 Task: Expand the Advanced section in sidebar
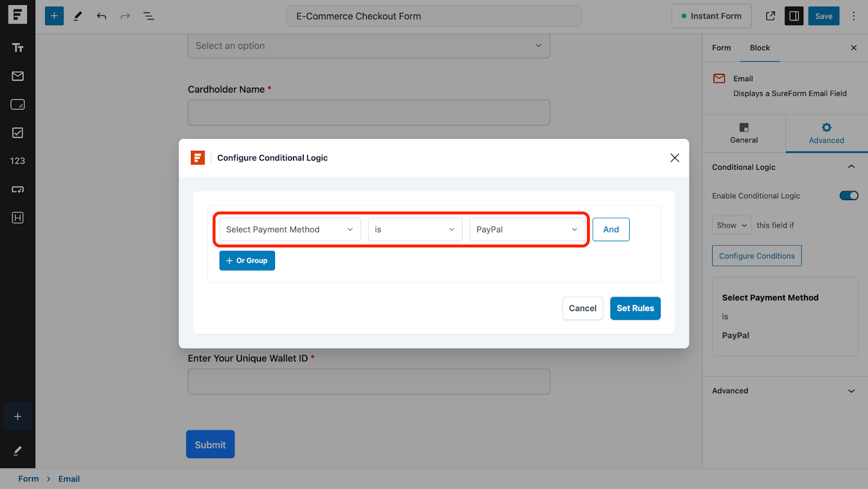[x=784, y=391]
